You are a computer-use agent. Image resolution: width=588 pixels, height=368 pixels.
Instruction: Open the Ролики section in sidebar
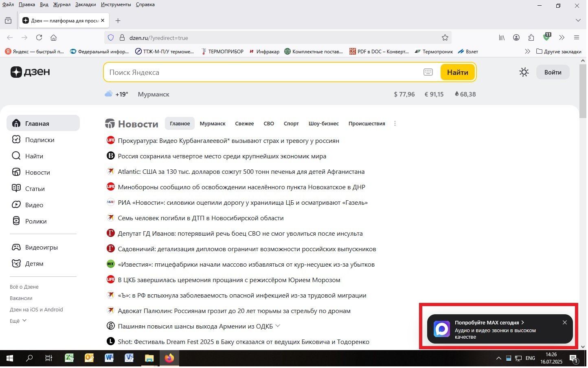36,221
